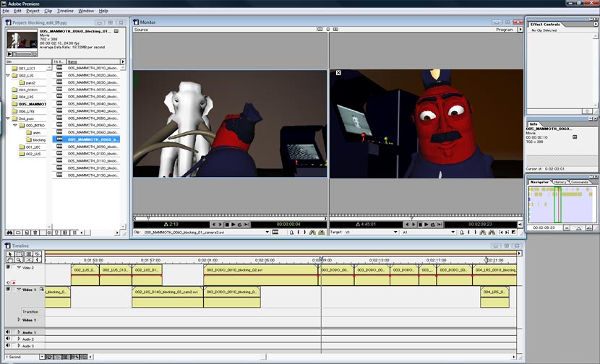
Task: Select the Range Select tool in Timeline
Action: pos(19,254)
